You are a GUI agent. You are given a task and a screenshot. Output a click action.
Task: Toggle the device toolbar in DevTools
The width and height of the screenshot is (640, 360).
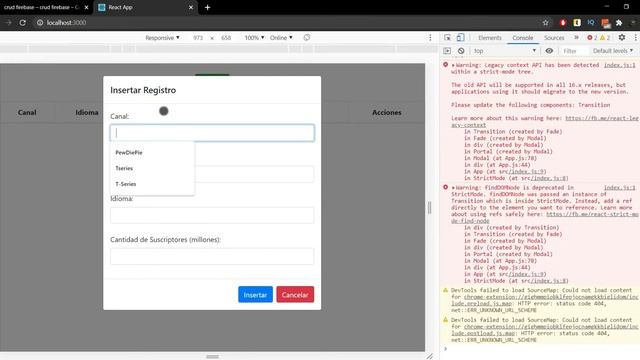[460, 38]
